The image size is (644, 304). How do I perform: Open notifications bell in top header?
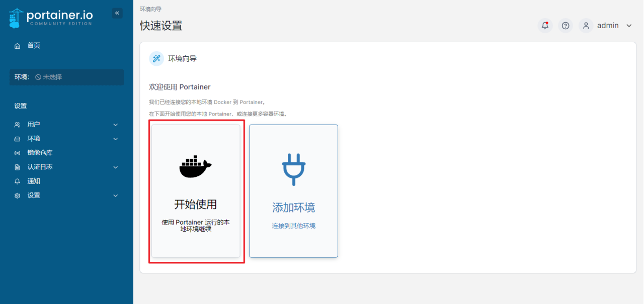pyautogui.click(x=545, y=26)
